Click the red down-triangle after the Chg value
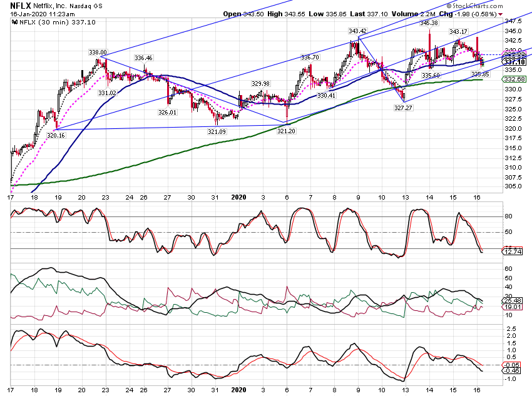The height and width of the screenshot is (396, 532). [501, 14]
